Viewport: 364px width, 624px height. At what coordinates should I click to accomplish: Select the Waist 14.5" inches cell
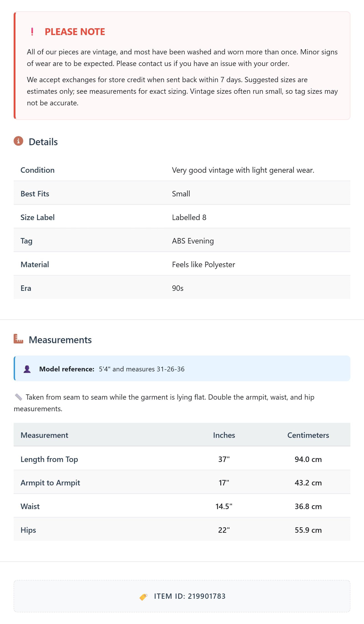[x=224, y=506]
